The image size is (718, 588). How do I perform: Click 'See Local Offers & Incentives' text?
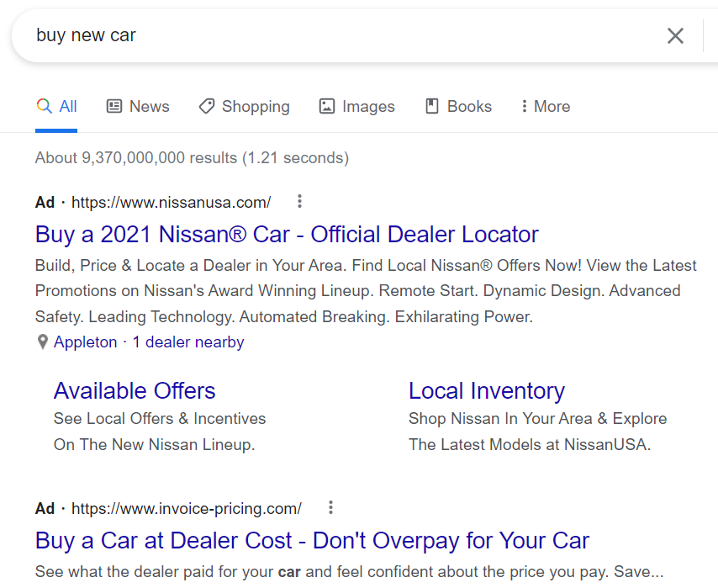[160, 418]
